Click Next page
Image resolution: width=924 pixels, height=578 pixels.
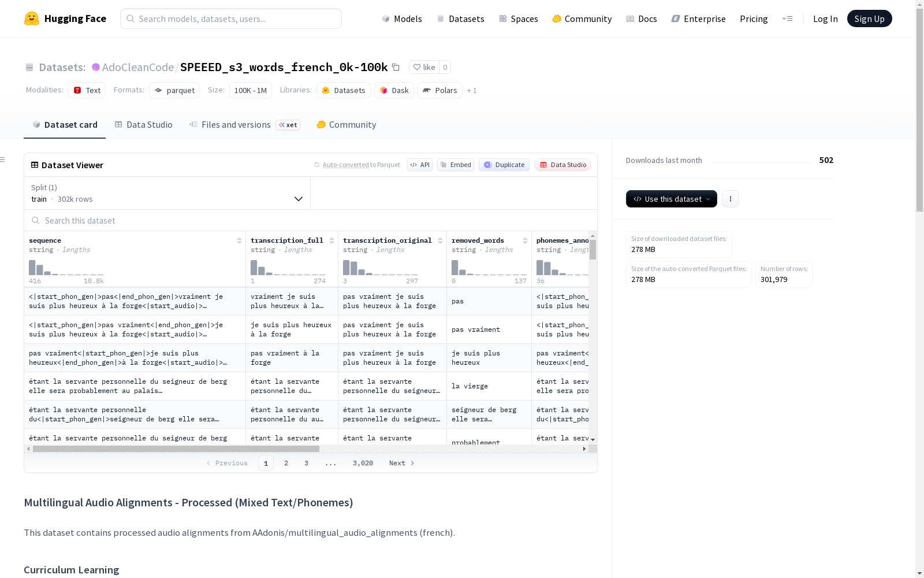click(402, 463)
